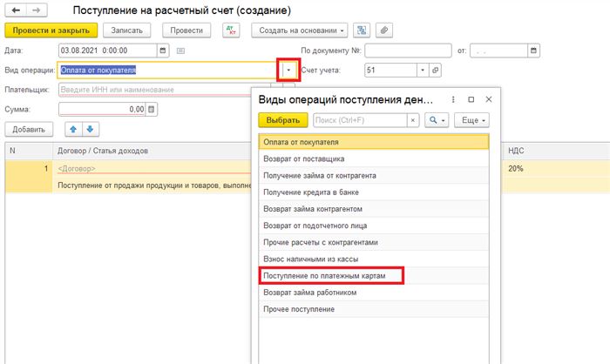This screenshot has width=610, height=364.
Task: Click the Добавить button
Action: [29, 130]
